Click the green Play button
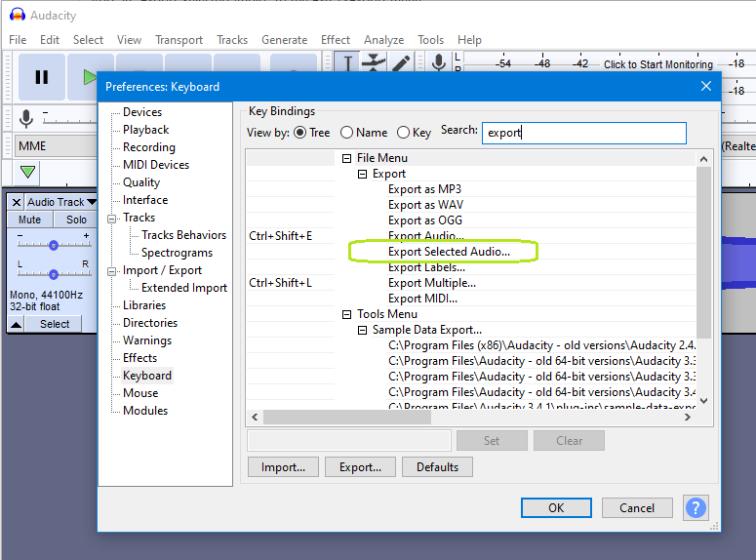Image resolution: width=756 pixels, height=560 pixels. [x=90, y=77]
